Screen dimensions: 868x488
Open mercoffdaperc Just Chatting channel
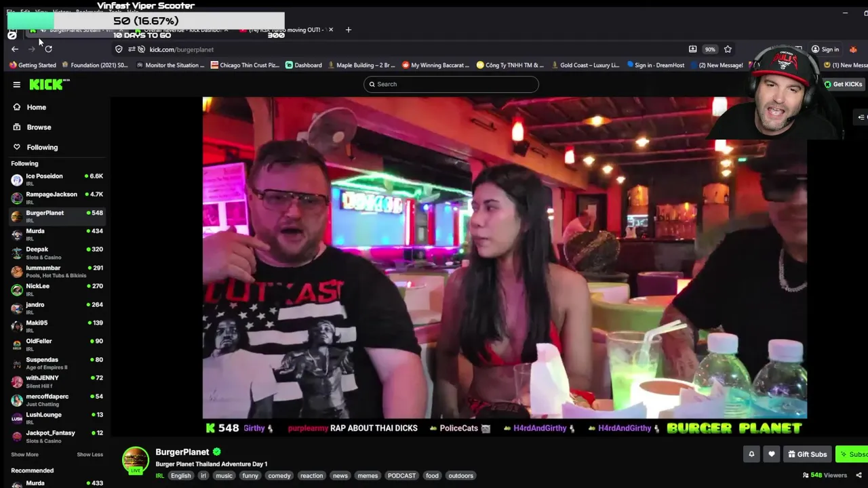coord(57,399)
